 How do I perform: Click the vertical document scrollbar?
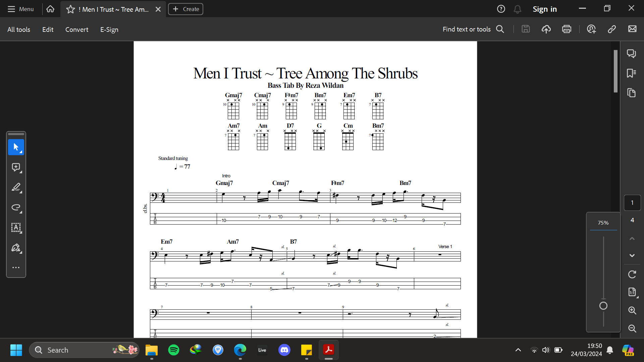pyautogui.click(x=615, y=71)
